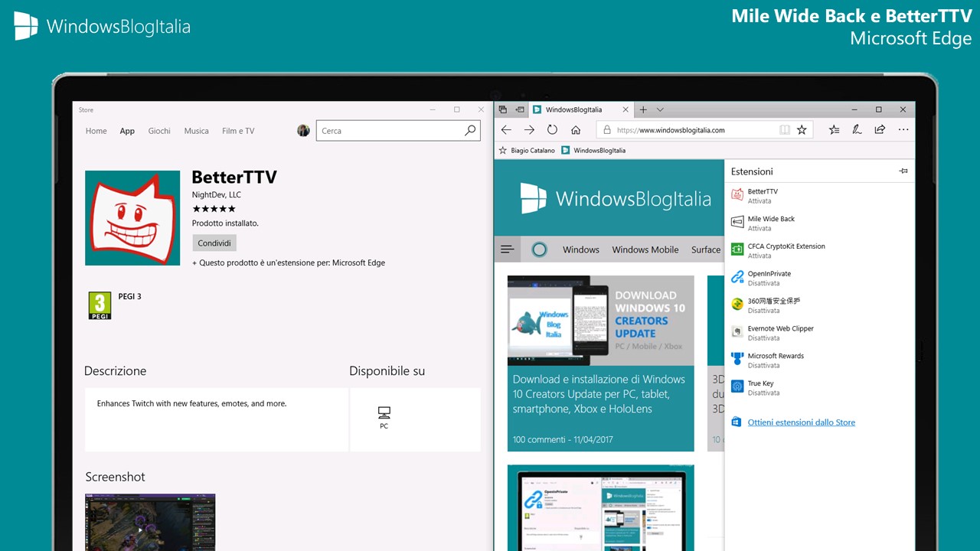
Task: Click the NightDev, LLC publisher name
Action: [x=217, y=195]
